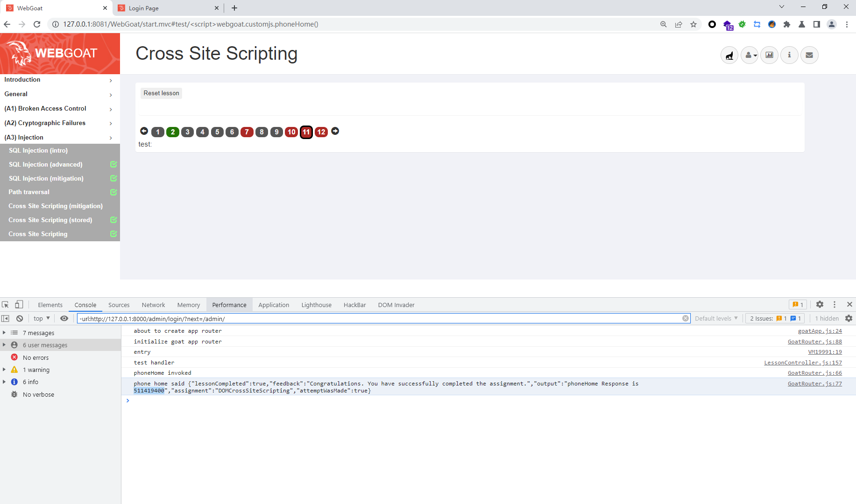Viewport: 856px width, 504px height.
Task: Switch to the HackBar tab
Action: [x=355, y=305]
